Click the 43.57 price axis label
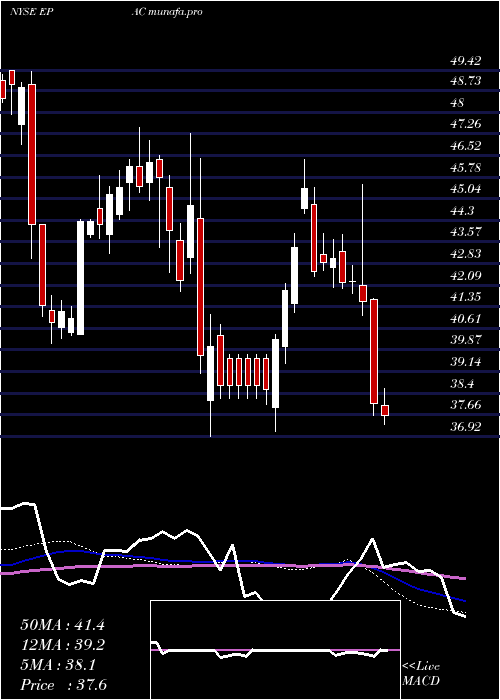Image resolution: width=500 pixels, height=700 pixels. (466, 232)
